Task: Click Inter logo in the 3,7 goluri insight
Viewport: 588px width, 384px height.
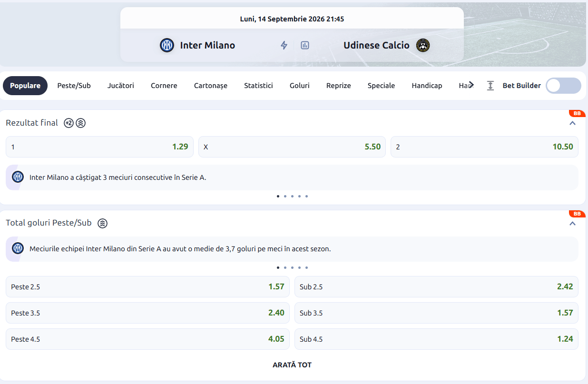Action: click(x=18, y=248)
